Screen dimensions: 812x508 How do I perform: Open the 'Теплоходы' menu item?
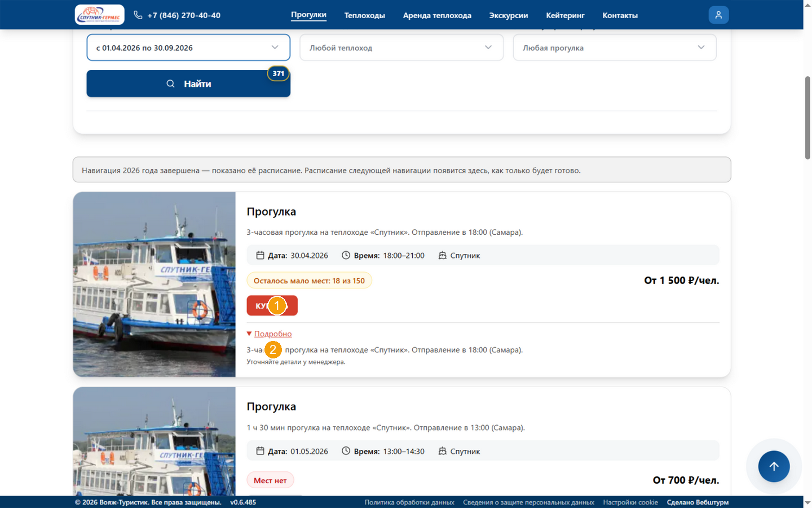point(365,15)
